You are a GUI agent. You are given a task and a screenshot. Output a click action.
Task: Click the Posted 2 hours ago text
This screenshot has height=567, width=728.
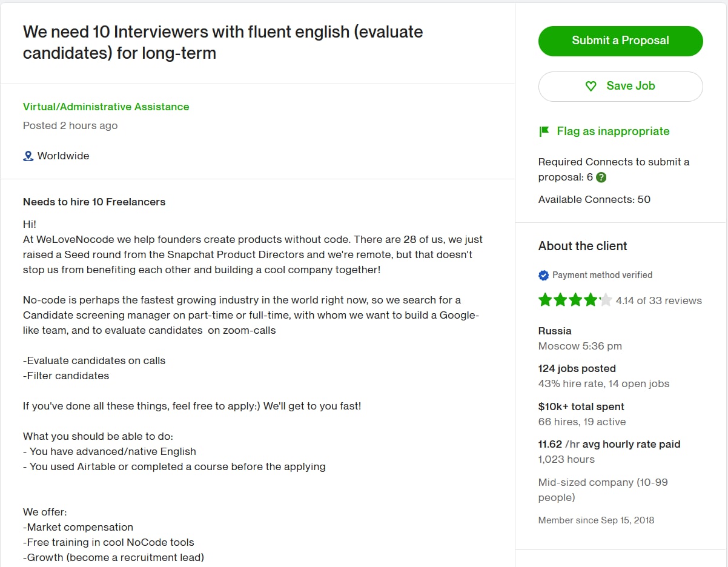pos(70,125)
